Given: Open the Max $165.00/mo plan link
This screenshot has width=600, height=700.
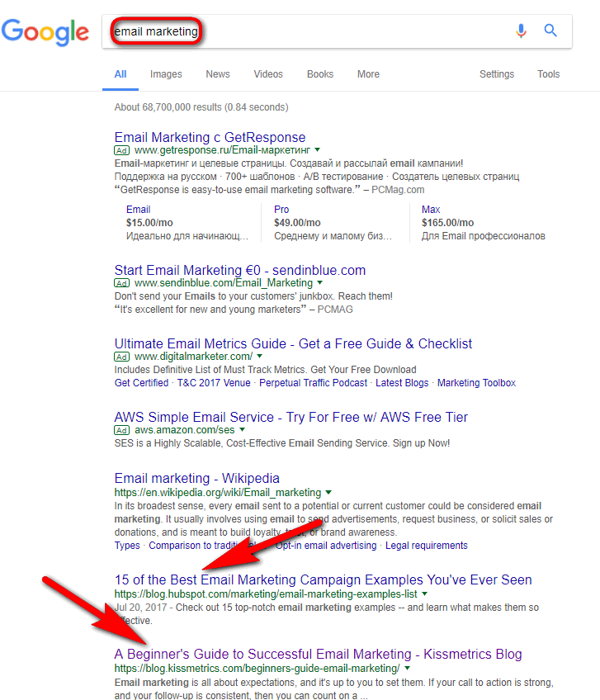Looking at the screenshot, I should [431, 210].
